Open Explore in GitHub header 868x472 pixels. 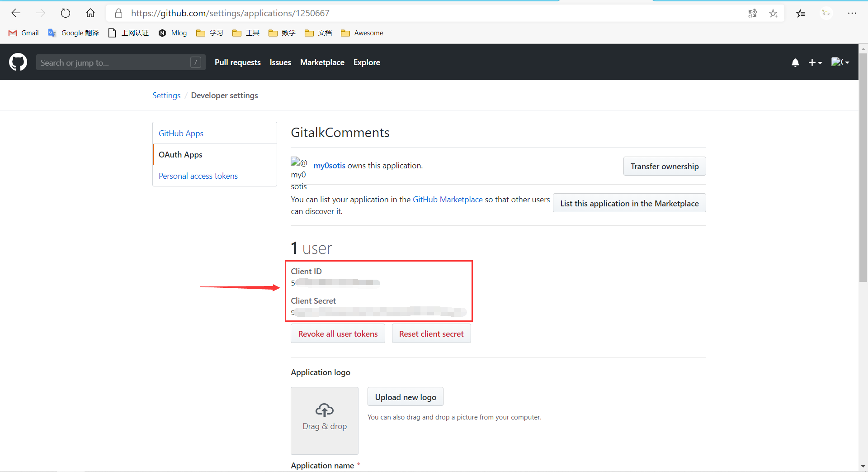pyautogui.click(x=367, y=62)
